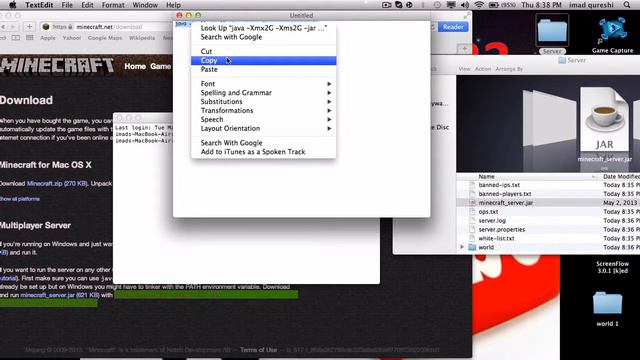Select white-list.txt in Finder list

[548, 238]
